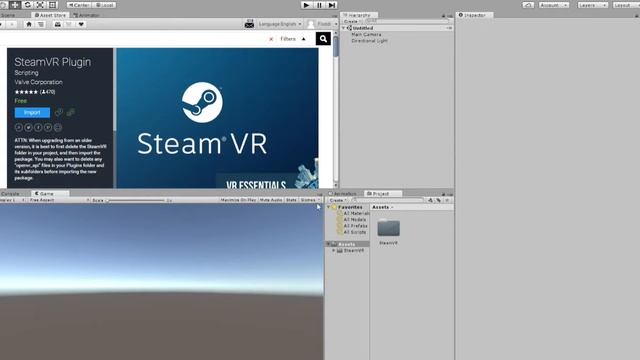This screenshot has width=640, height=360.
Task: Select the Rect transform tool
Action: click(53, 5)
